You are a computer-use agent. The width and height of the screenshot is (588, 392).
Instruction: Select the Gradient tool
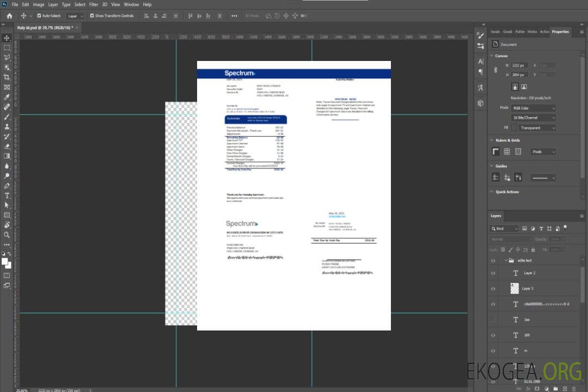tap(7, 156)
